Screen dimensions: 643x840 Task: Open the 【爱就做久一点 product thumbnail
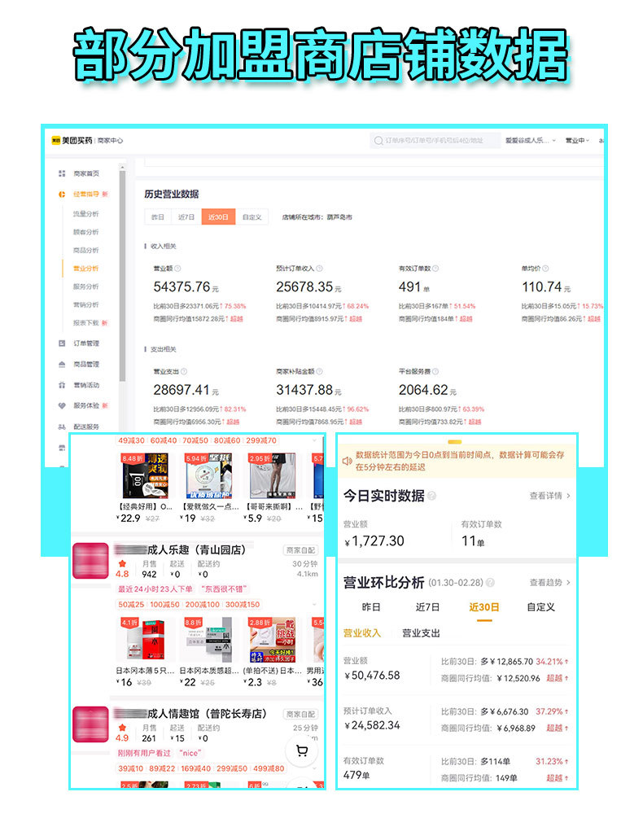pyautogui.click(x=208, y=475)
